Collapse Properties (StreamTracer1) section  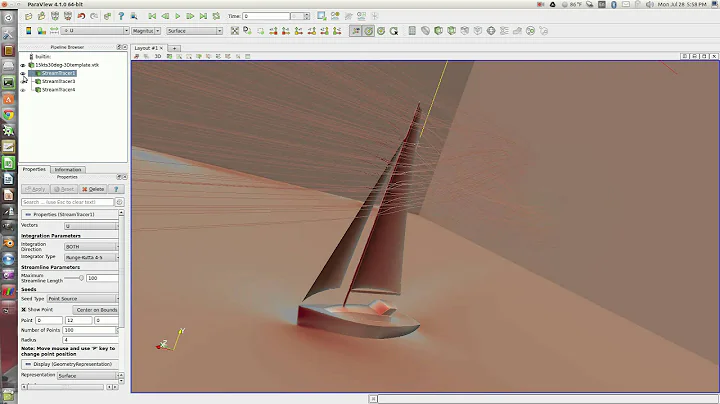(x=70, y=214)
